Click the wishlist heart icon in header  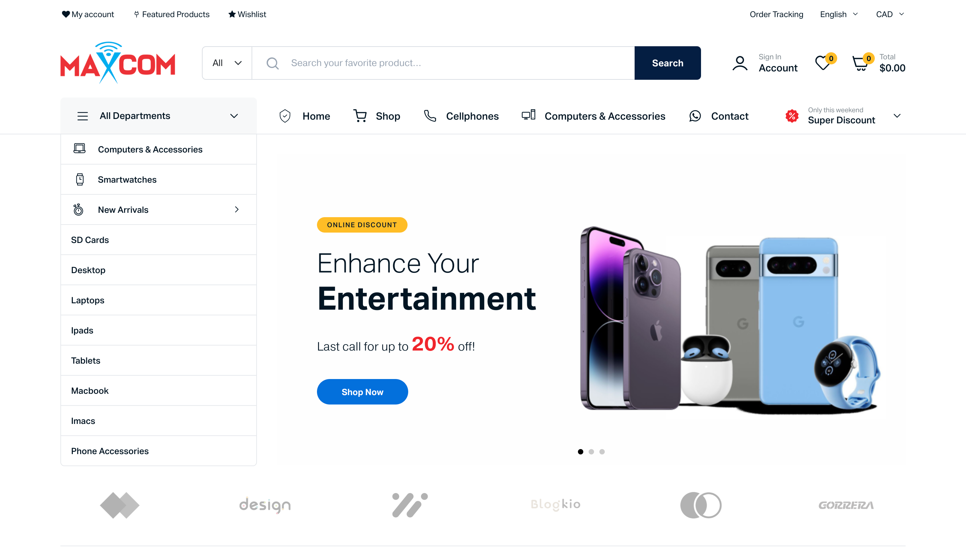coord(822,63)
